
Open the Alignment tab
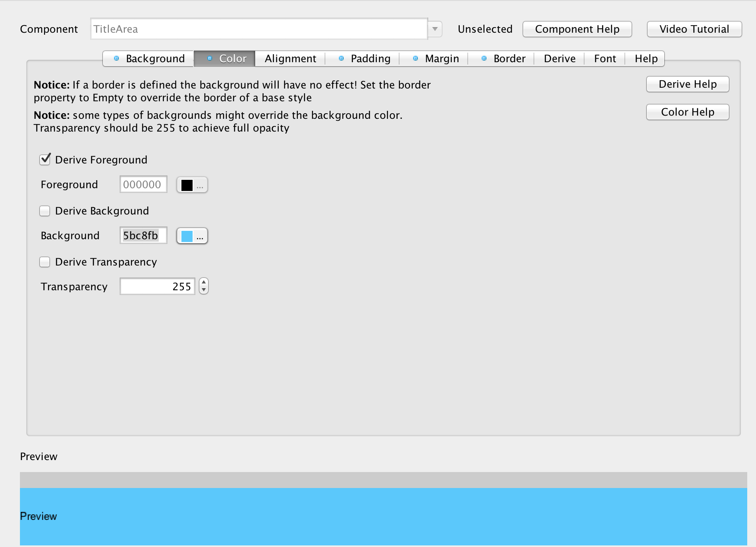point(290,58)
